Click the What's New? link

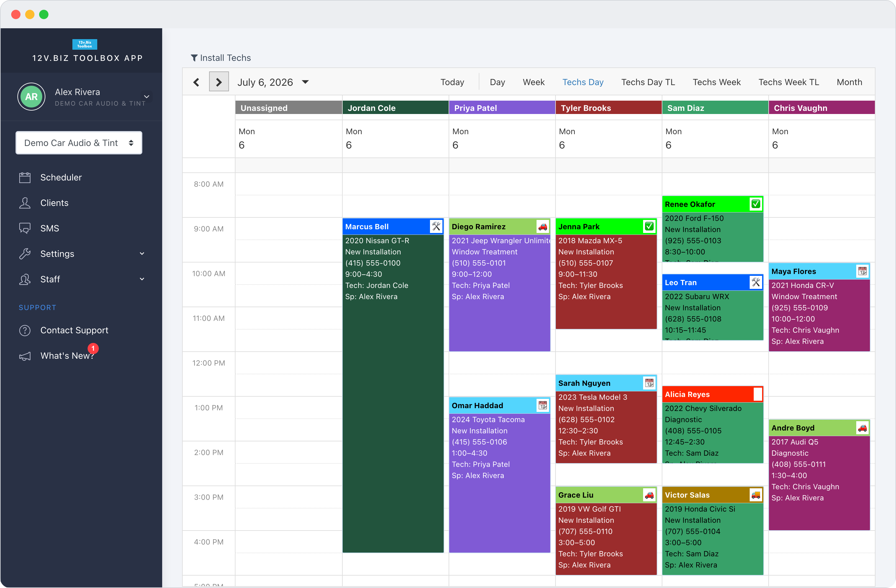67,356
